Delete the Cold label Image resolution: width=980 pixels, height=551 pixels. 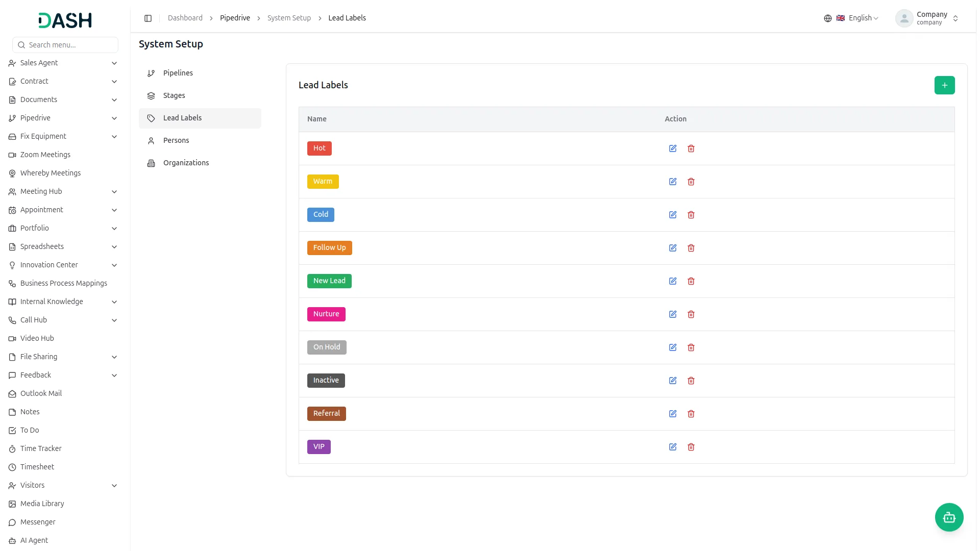(691, 215)
